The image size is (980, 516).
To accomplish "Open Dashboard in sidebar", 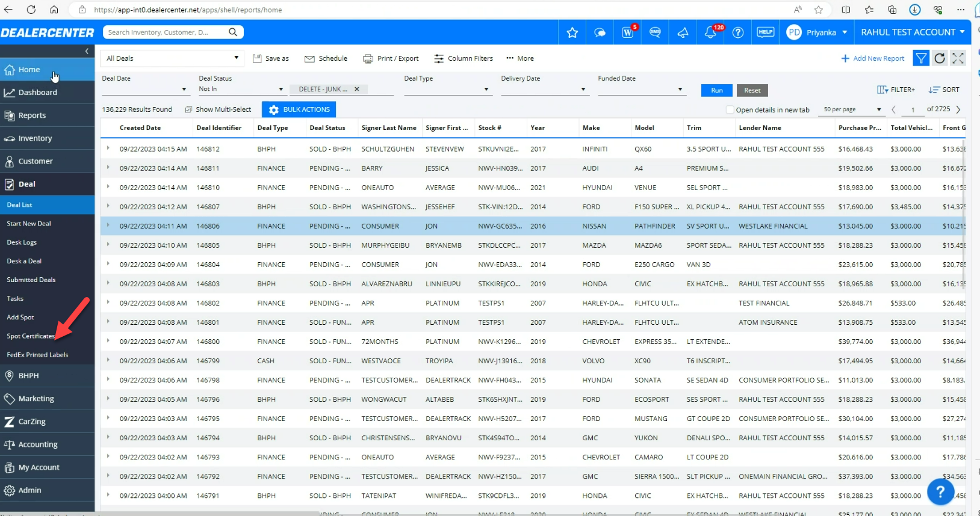I will click(47, 93).
